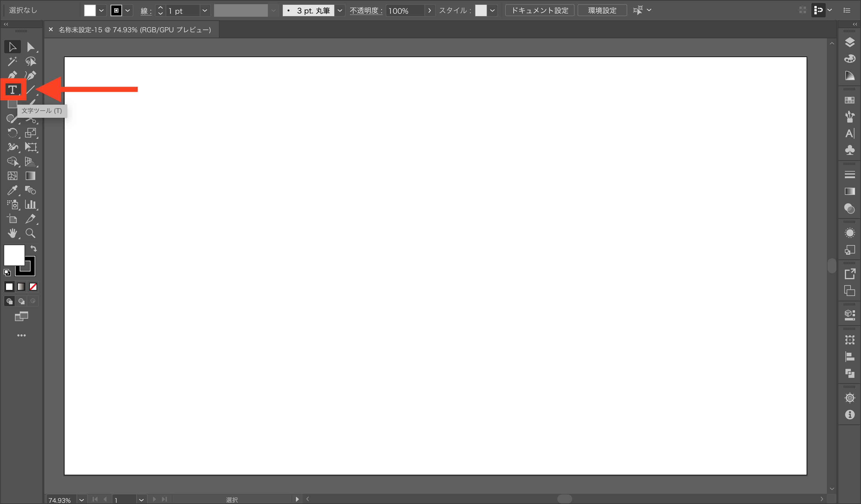
Task: Open artboard number dropdown
Action: [141, 500]
